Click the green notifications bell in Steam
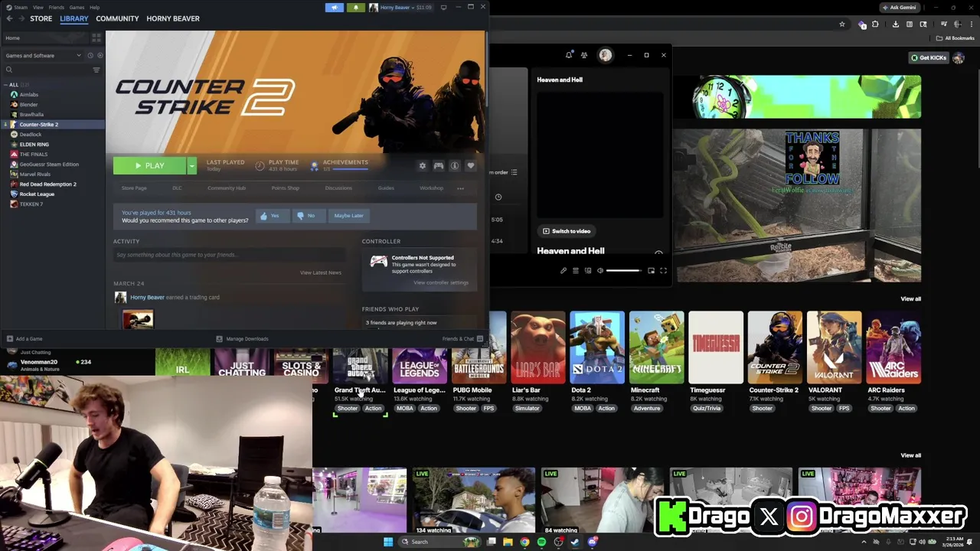The image size is (980, 551). pyautogui.click(x=355, y=7)
